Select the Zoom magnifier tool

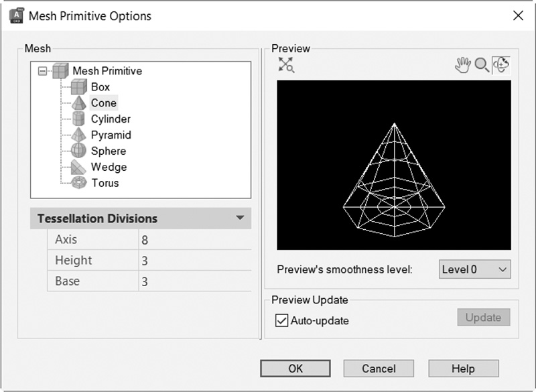click(x=482, y=65)
